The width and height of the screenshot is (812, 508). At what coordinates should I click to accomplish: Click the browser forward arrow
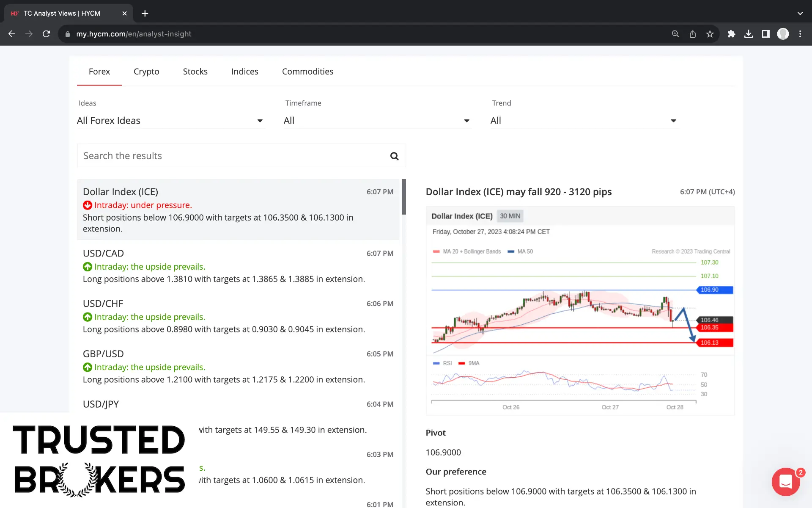(x=29, y=34)
